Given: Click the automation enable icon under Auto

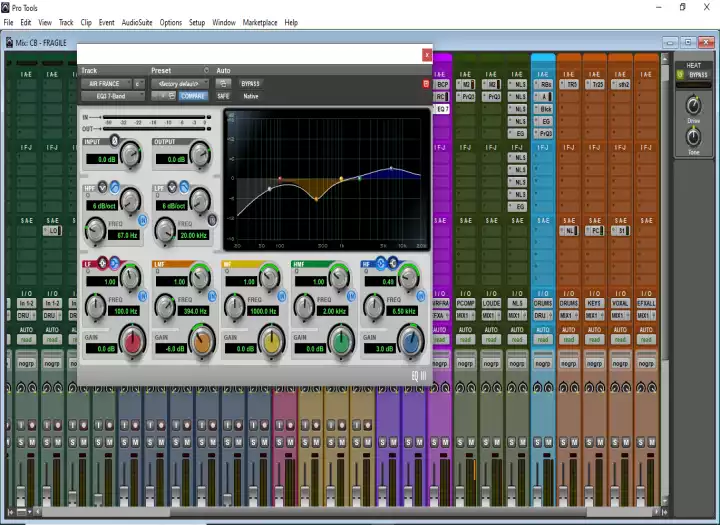Looking at the screenshot, I should [223, 84].
